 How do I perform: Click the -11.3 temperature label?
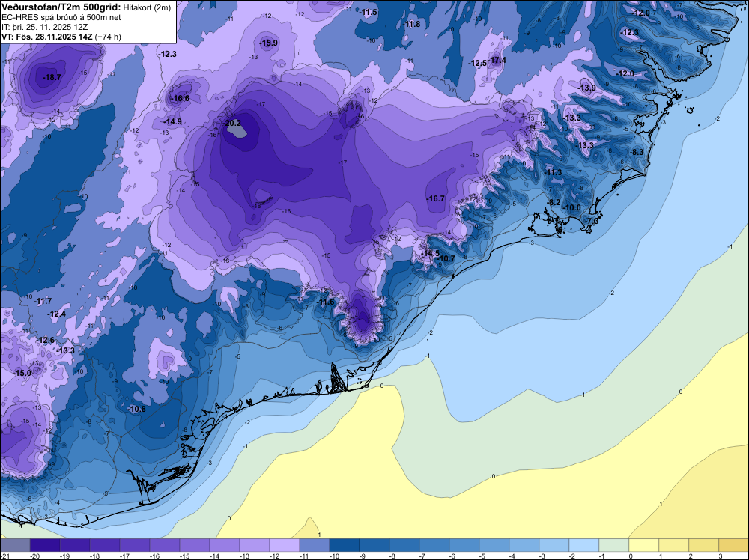pos(554,172)
